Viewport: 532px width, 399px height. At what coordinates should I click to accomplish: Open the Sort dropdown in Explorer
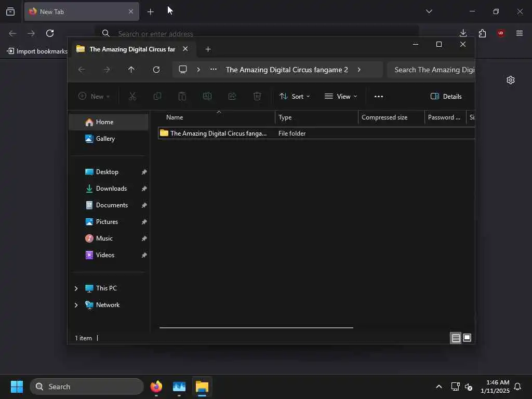[295, 96]
